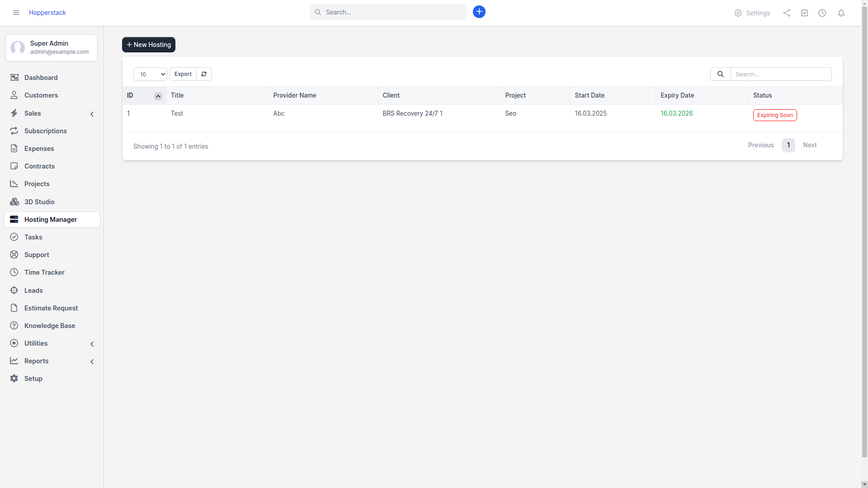Focus the table Search input field

(781, 74)
